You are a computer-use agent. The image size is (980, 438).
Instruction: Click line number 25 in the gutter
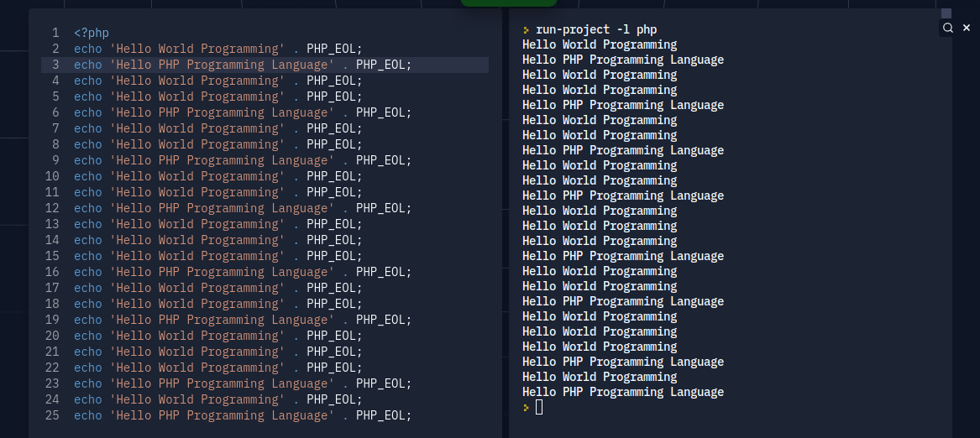(52, 415)
